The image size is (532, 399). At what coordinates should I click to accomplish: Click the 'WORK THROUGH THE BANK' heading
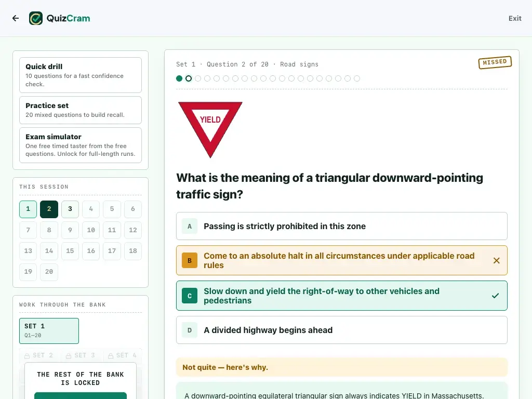[62, 304]
